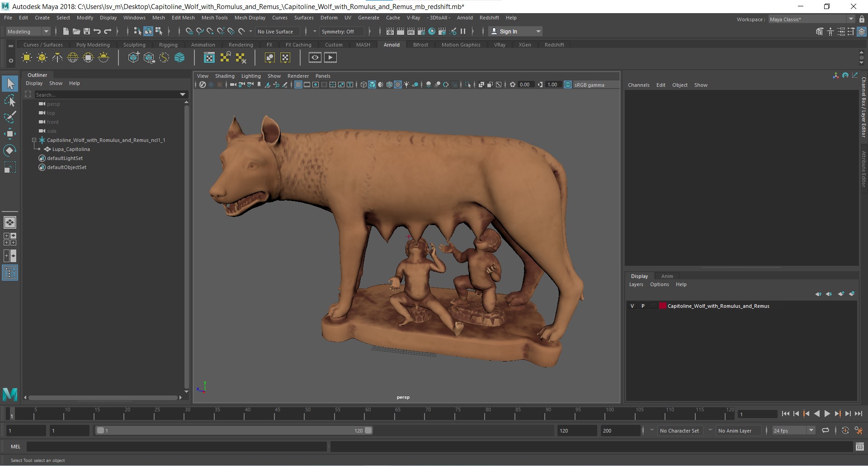Switch to the Anim tab in Layer Editor

point(667,276)
